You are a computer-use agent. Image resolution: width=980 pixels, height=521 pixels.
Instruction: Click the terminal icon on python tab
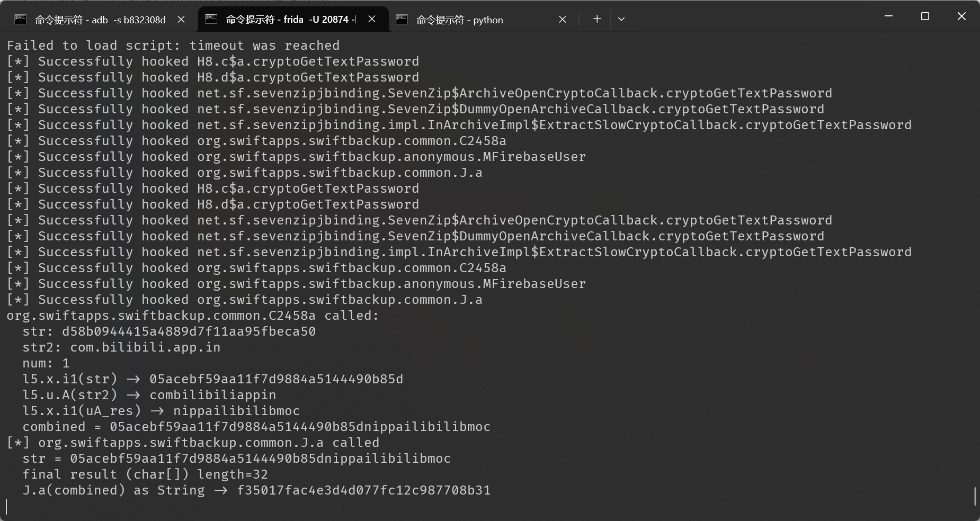coord(402,20)
